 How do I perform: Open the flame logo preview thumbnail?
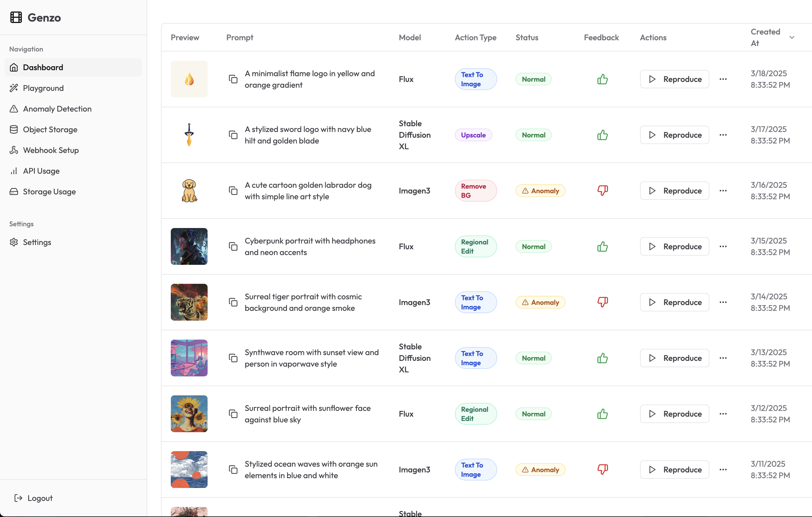pyautogui.click(x=189, y=79)
